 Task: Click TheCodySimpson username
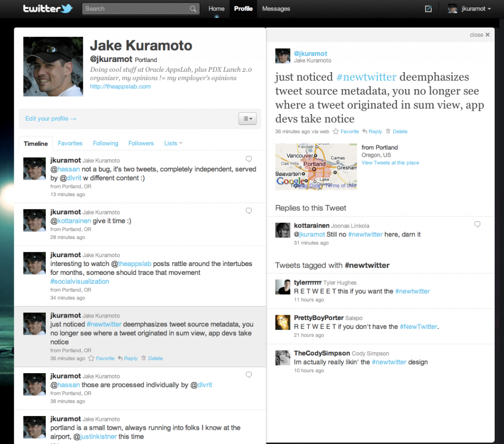(x=322, y=353)
